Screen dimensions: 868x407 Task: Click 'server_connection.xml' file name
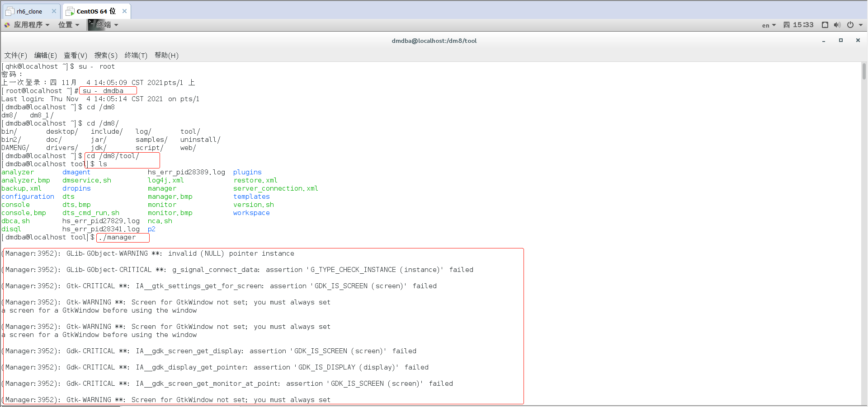click(x=276, y=188)
